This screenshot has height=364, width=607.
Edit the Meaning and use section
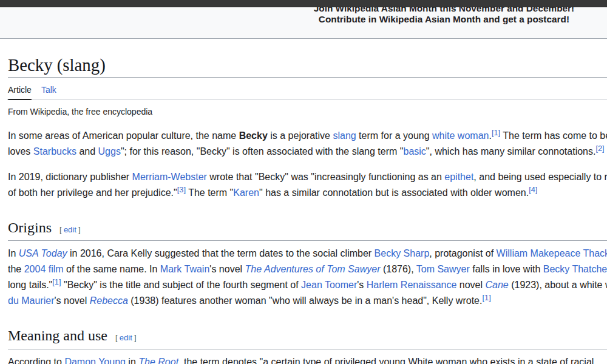click(126, 338)
